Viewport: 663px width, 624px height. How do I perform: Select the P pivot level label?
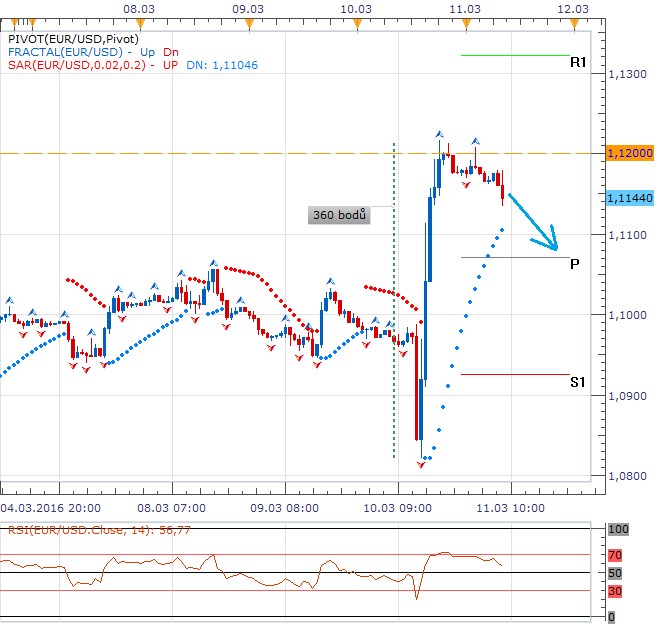(x=574, y=265)
